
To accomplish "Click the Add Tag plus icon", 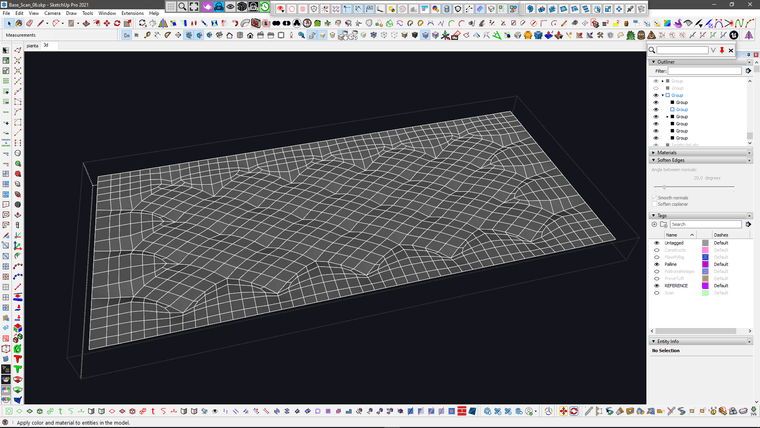I will click(x=656, y=224).
